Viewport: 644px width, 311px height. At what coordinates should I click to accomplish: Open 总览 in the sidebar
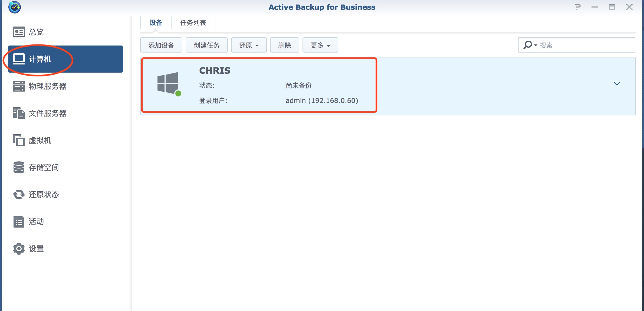point(65,32)
